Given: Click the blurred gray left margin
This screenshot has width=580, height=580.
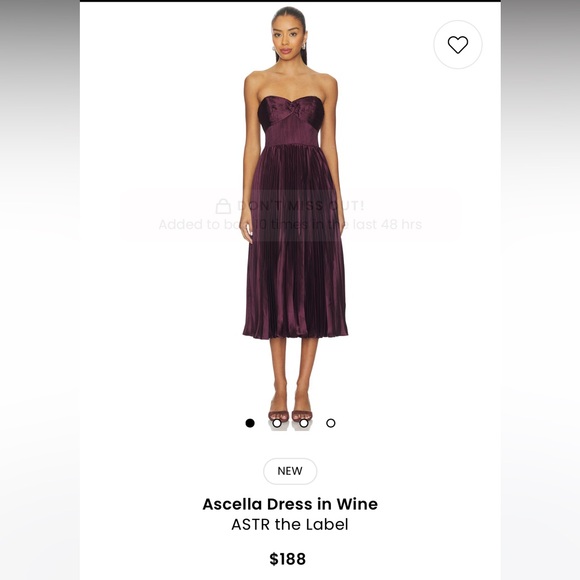Looking at the screenshot, I should coord(40,290).
